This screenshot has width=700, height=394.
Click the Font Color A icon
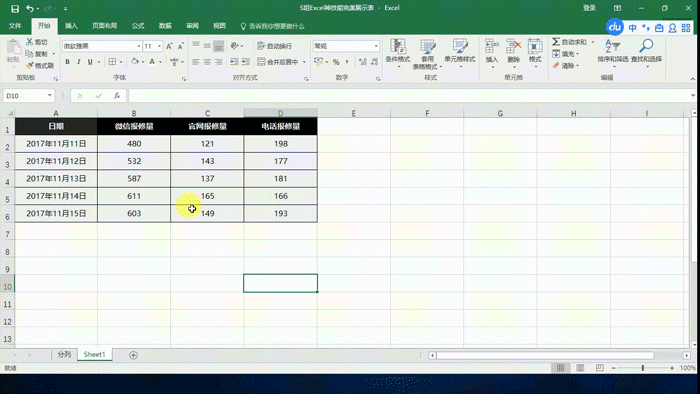pos(152,62)
